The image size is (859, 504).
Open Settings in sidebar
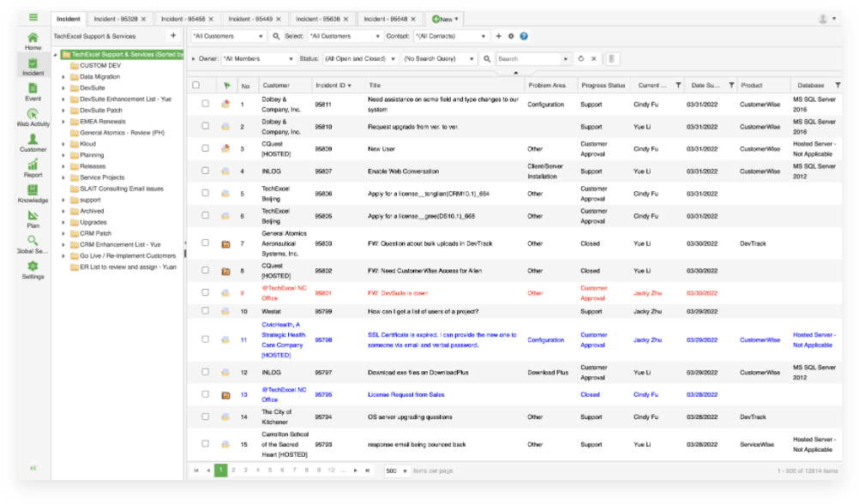(33, 271)
